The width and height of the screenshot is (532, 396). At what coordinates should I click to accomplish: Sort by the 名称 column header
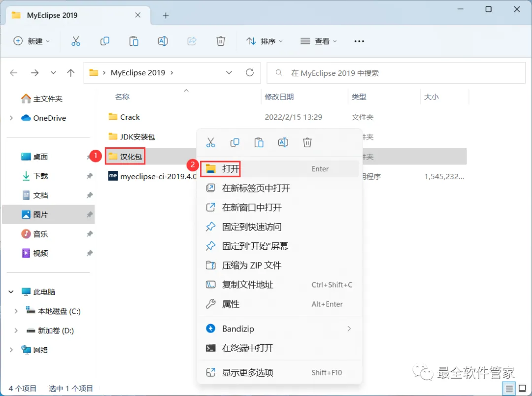[x=123, y=97]
